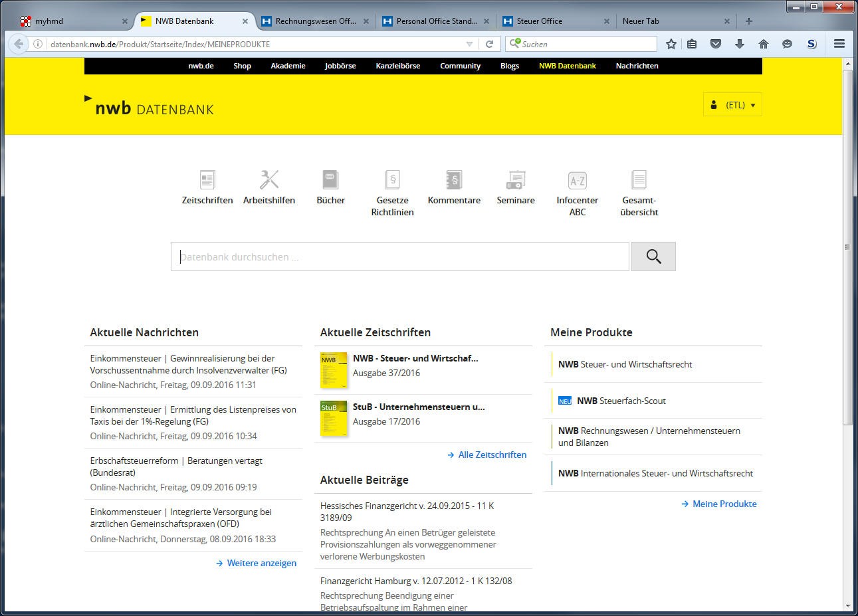Open the NWB Ausgabe 37/2016 cover thumbnail
858x616 pixels.
(334, 371)
